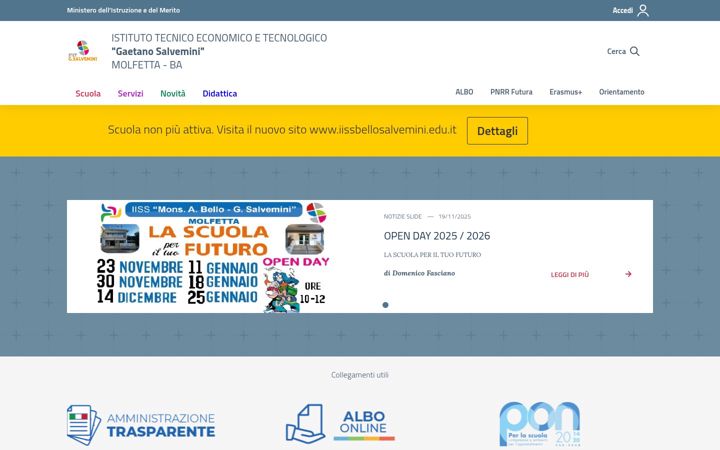
Task: Click the Accedi user profile icon
Action: click(x=643, y=11)
